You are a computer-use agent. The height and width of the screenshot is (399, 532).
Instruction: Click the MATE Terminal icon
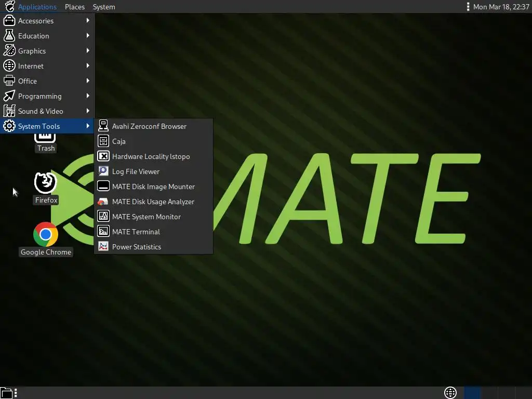(103, 231)
